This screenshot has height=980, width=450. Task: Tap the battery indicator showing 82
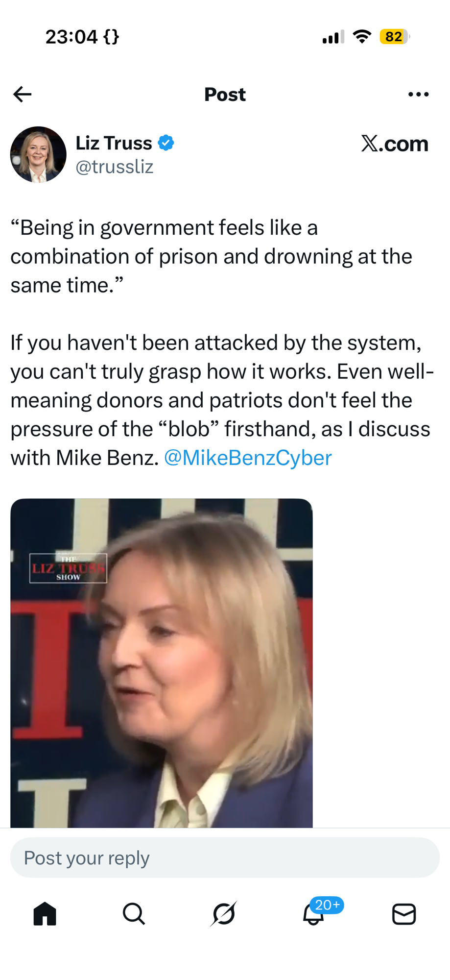coord(395,37)
